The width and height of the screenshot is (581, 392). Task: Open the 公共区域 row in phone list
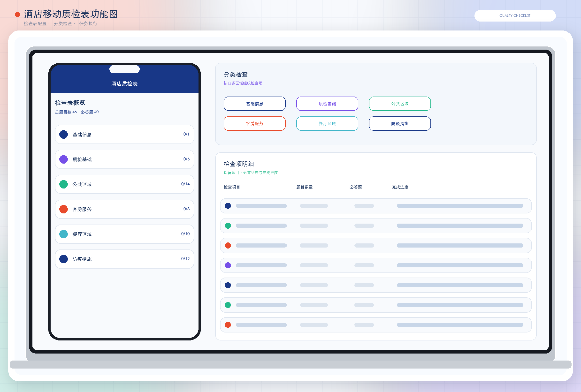124,184
